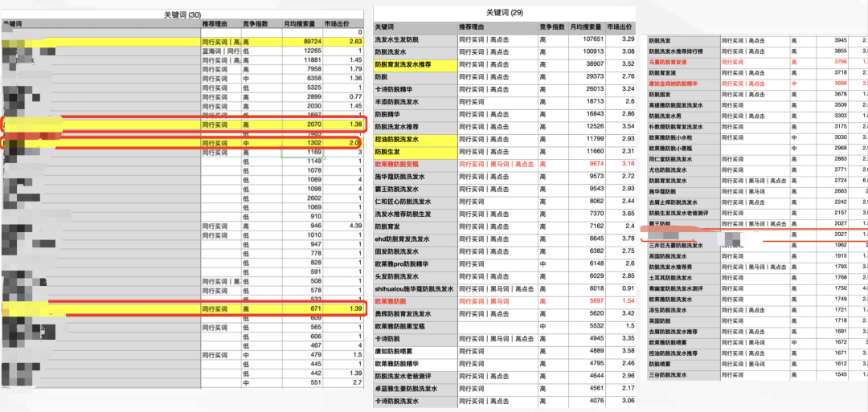This screenshot has width=868, height=412.
Task: Click the '推荐理由' header in middle table
Action: click(x=471, y=27)
